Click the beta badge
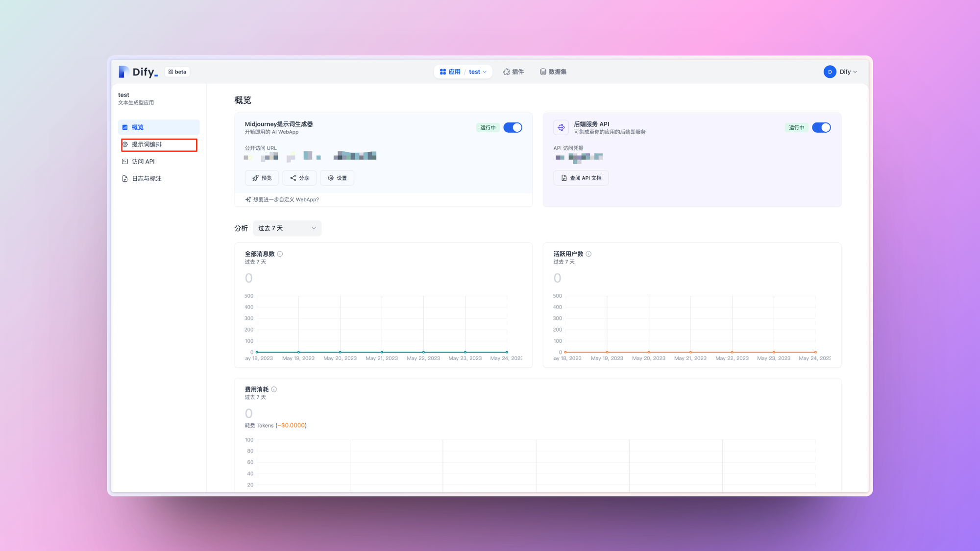Image resolution: width=980 pixels, height=551 pixels. (177, 72)
